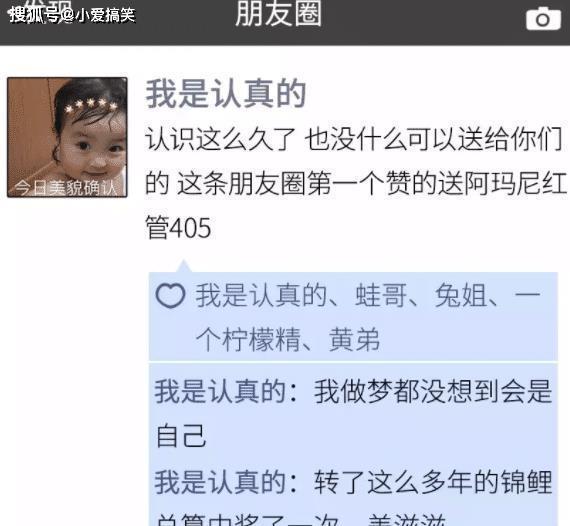Select 蛙哥 in the likes list
The width and height of the screenshot is (570, 526).
[381, 295]
